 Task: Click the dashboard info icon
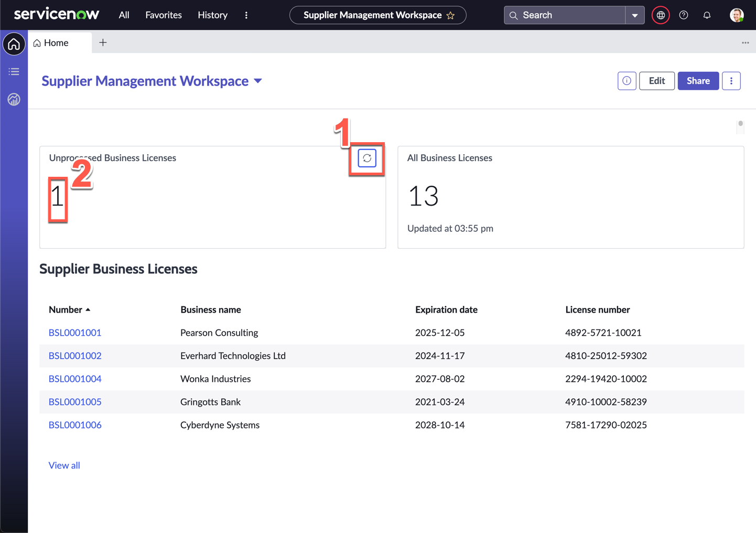point(627,81)
